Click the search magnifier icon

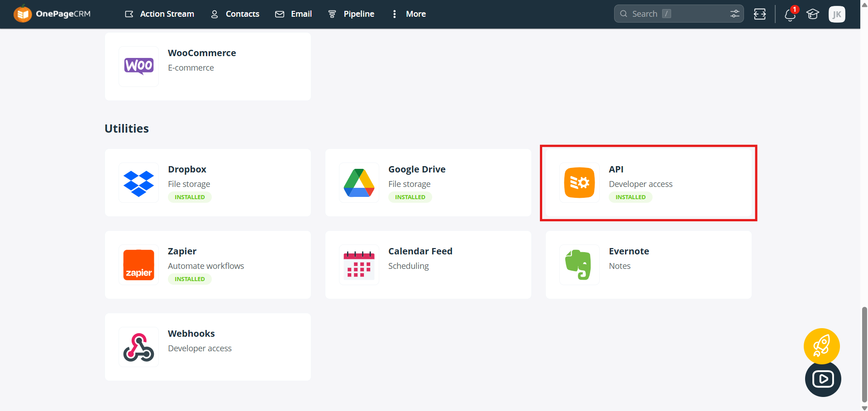click(x=624, y=14)
